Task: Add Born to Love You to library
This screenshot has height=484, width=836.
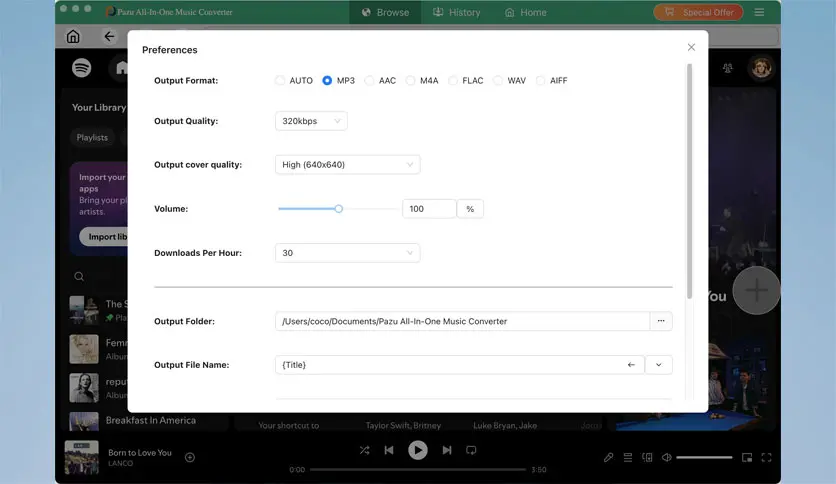Action: tap(190, 457)
